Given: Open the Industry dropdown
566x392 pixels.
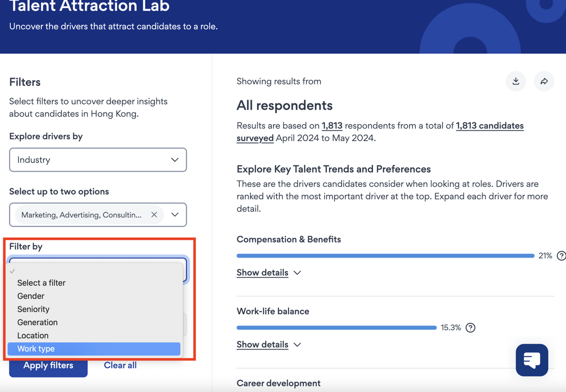Looking at the screenshot, I should click(x=98, y=160).
